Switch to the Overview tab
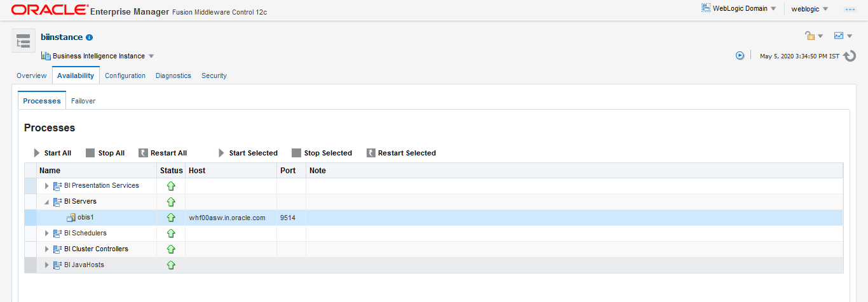The height and width of the screenshot is (302, 868). 32,75
